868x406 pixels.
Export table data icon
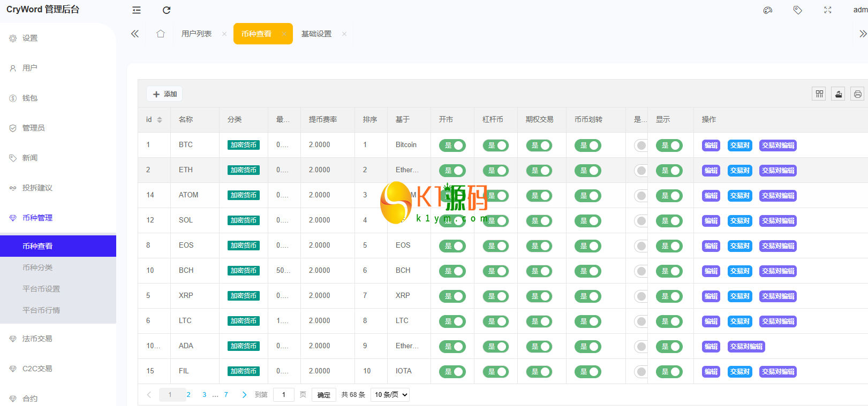[839, 94]
